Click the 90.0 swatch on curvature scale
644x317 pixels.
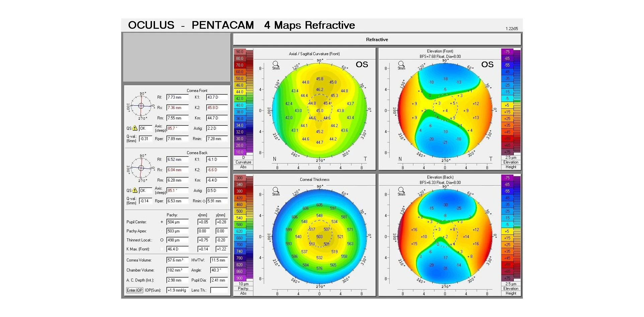coord(240,52)
